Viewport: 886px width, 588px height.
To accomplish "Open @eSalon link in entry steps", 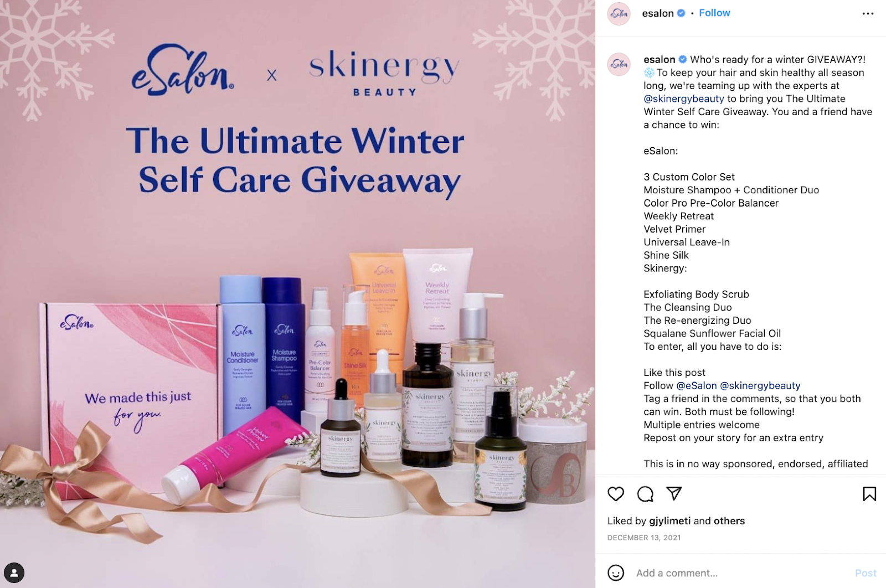I will point(697,385).
